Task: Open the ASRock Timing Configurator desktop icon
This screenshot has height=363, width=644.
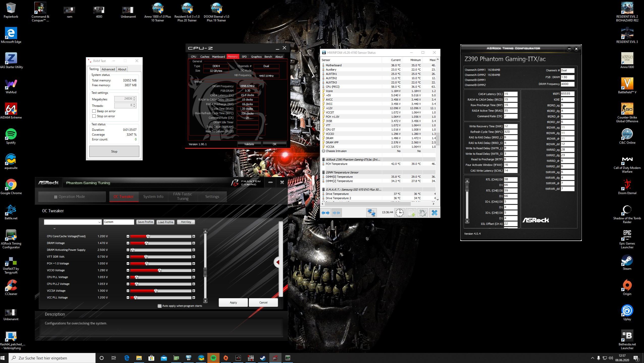Action: pyautogui.click(x=11, y=239)
